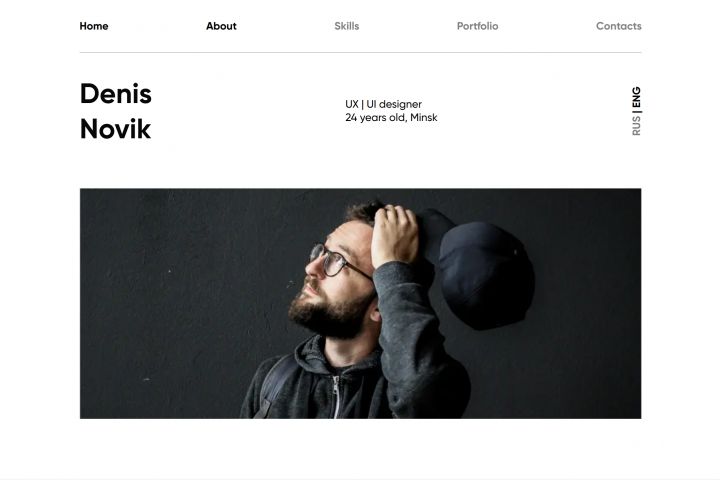The height and width of the screenshot is (480, 720).
Task: Click the raised hand in the photo
Action: tap(395, 235)
